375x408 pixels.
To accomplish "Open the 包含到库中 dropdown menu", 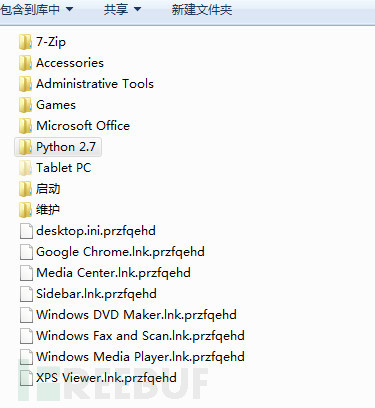I will pyautogui.click(x=36, y=9).
